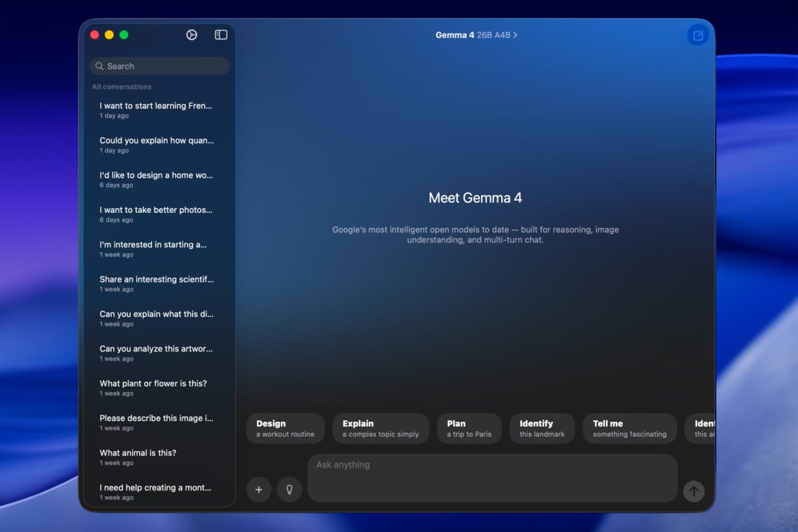Choose the Explain a complex topic suggestion
This screenshot has height=532, width=798.
click(381, 428)
